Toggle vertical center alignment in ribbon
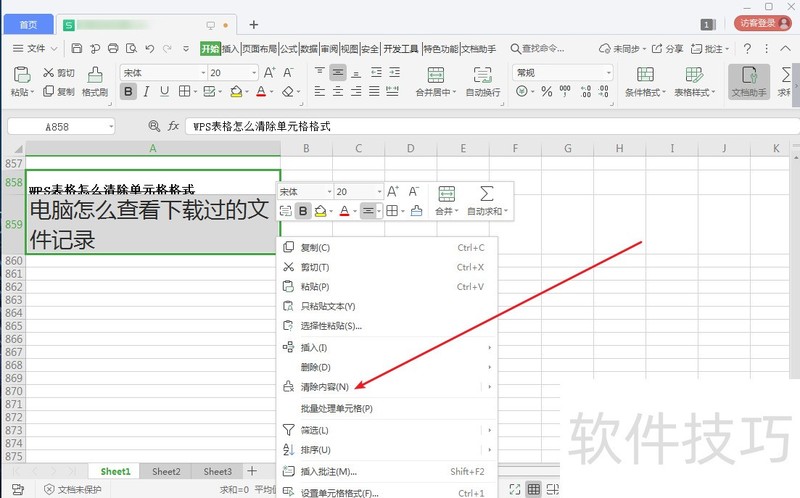 [338, 73]
